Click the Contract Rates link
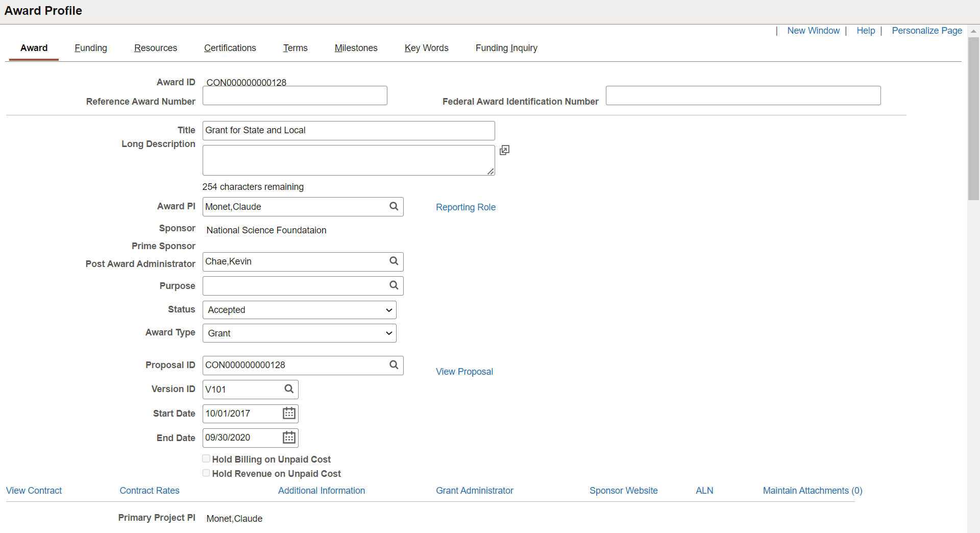980x533 pixels. coord(150,491)
